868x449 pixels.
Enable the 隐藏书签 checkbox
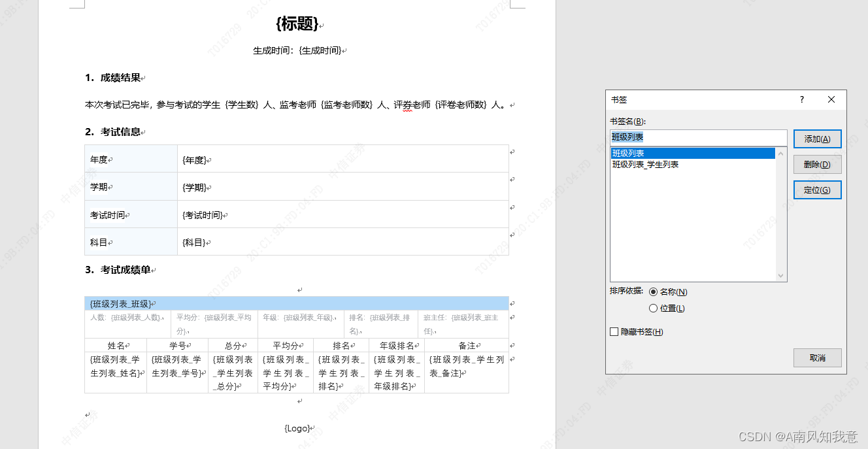click(614, 331)
